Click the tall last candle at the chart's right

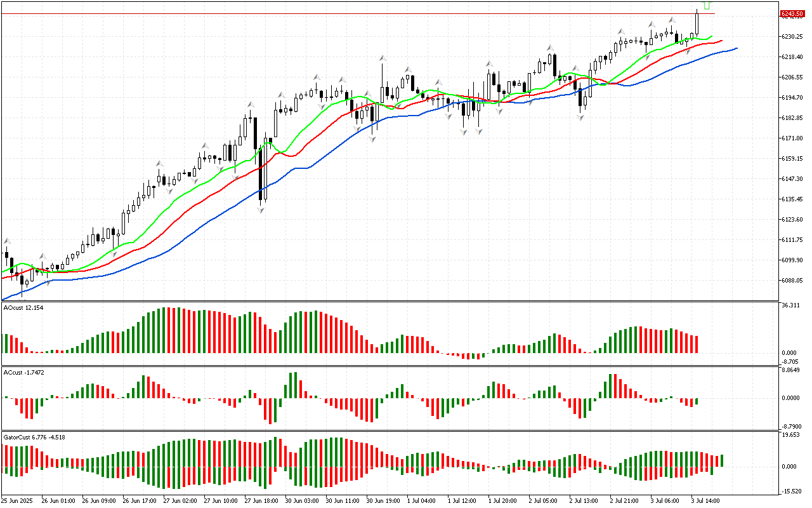coord(697,24)
